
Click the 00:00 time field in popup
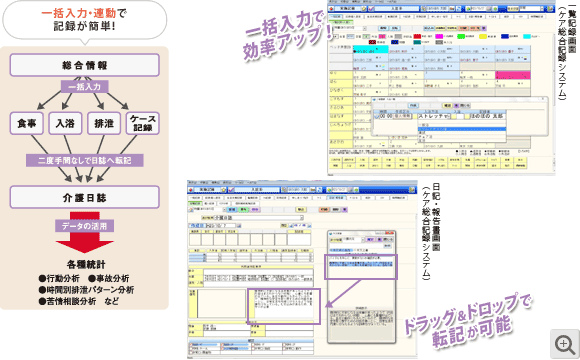click(x=386, y=116)
